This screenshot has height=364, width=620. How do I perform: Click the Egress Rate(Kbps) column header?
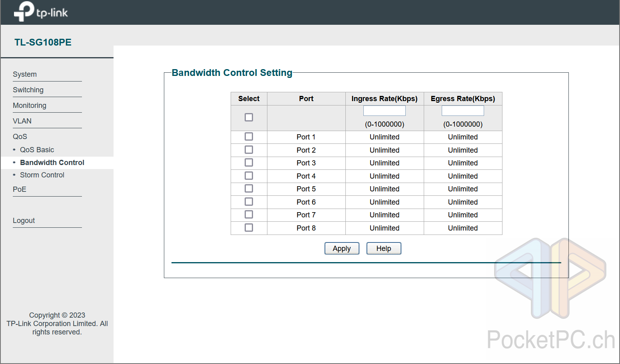pos(463,99)
